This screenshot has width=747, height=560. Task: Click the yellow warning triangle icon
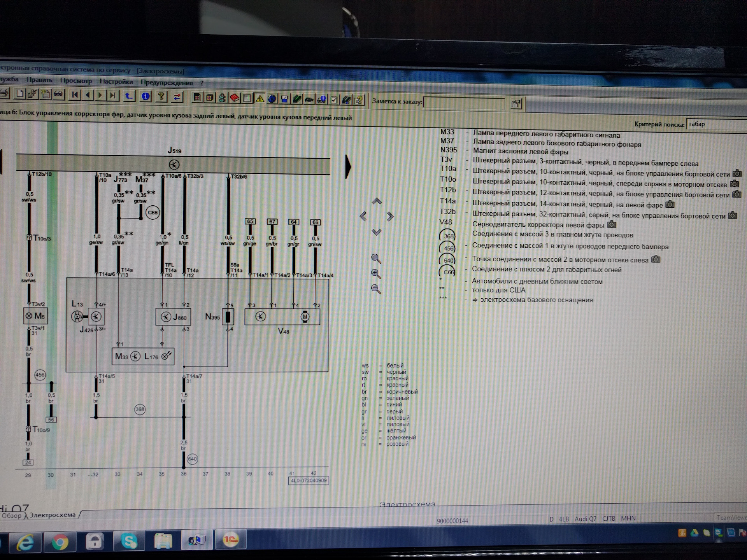(x=260, y=98)
